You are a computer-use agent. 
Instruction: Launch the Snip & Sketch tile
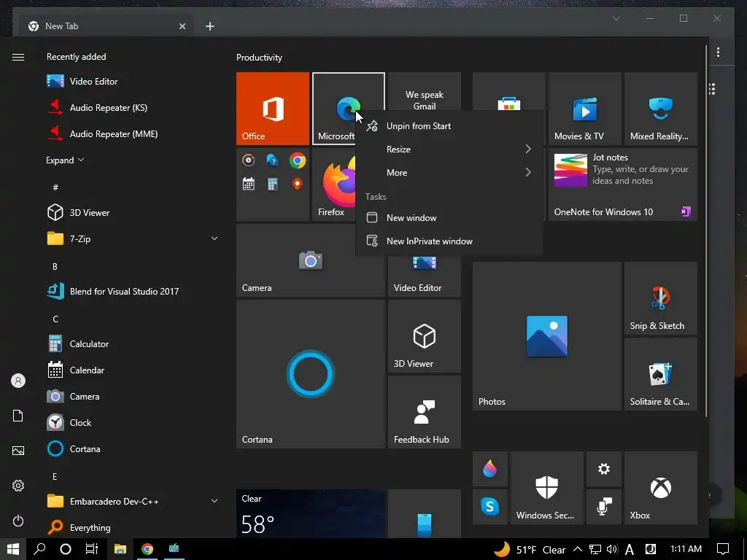[661, 298]
